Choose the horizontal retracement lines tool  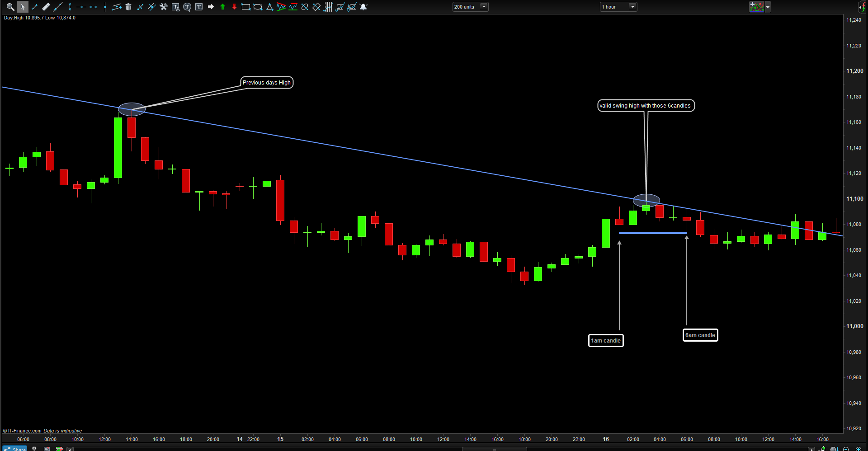[340, 7]
